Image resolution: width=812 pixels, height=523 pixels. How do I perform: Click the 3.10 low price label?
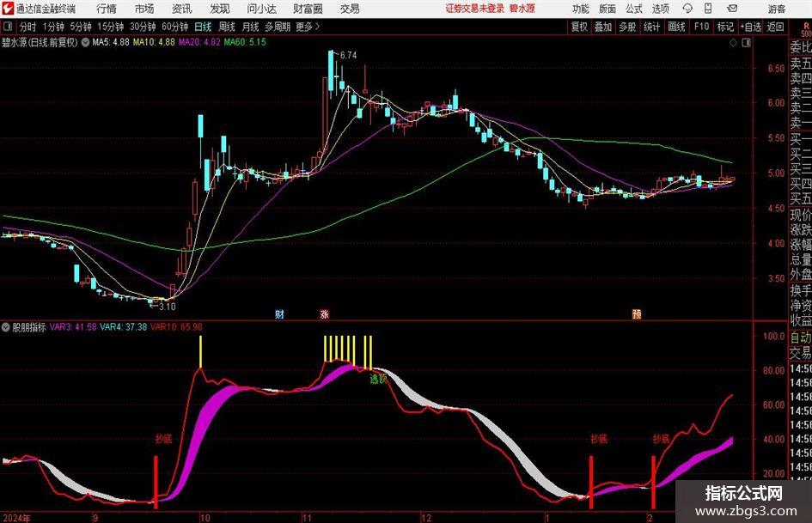pyautogui.click(x=168, y=306)
